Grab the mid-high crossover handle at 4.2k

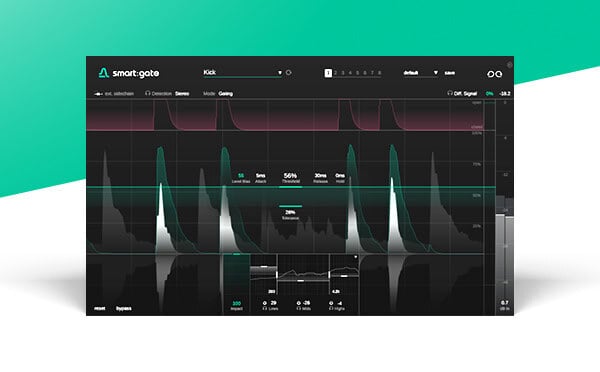point(329,274)
